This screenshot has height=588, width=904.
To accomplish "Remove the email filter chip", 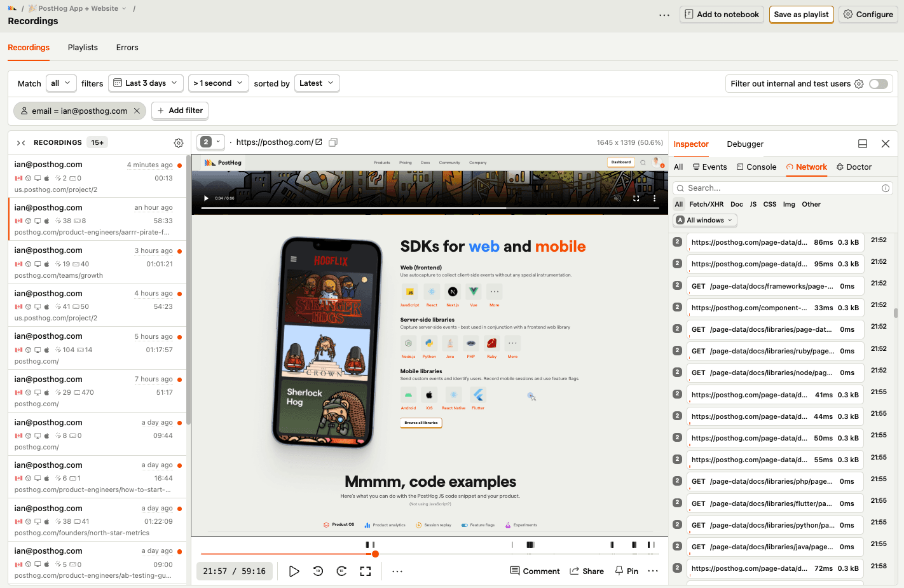I will coord(137,111).
